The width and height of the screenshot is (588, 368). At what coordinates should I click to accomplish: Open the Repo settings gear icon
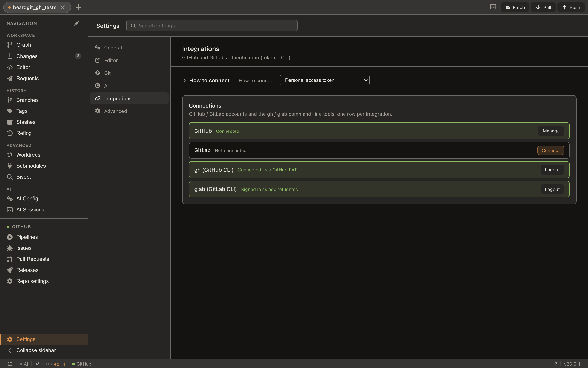10,281
